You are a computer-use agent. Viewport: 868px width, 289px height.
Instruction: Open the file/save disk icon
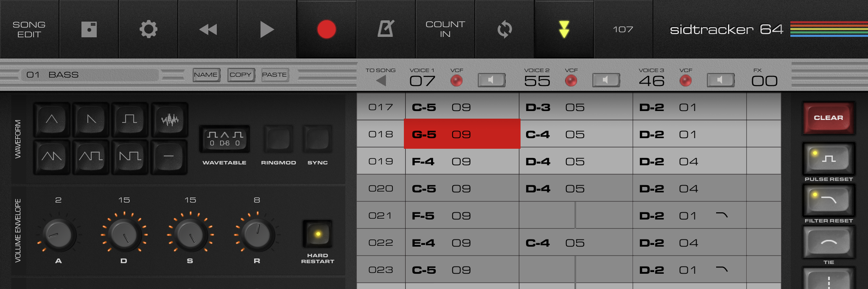(89, 29)
